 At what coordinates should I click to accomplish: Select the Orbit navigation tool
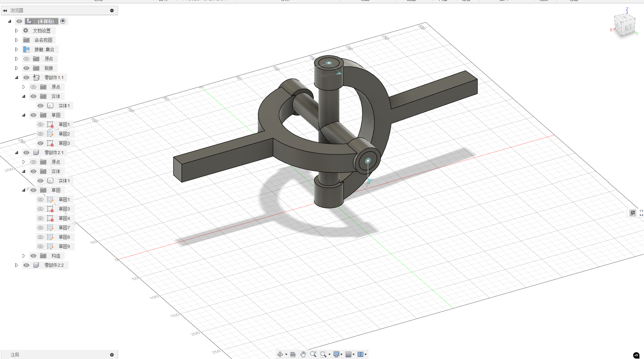[280, 354]
